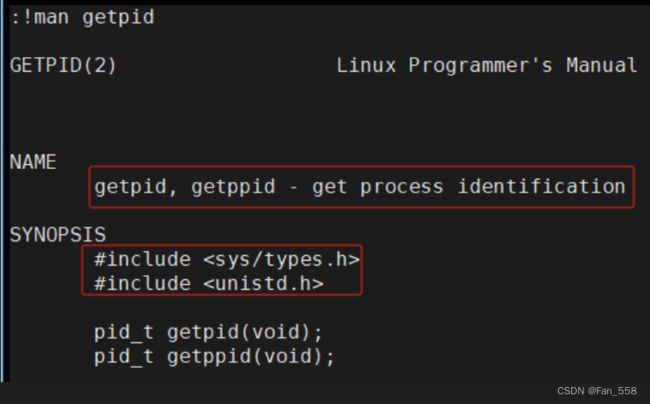Click the '#include <sys/types.h>' line

(x=227, y=260)
